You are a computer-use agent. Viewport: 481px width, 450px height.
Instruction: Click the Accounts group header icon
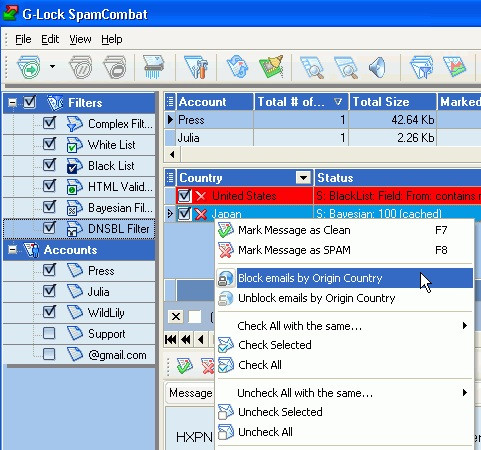point(32,250)
